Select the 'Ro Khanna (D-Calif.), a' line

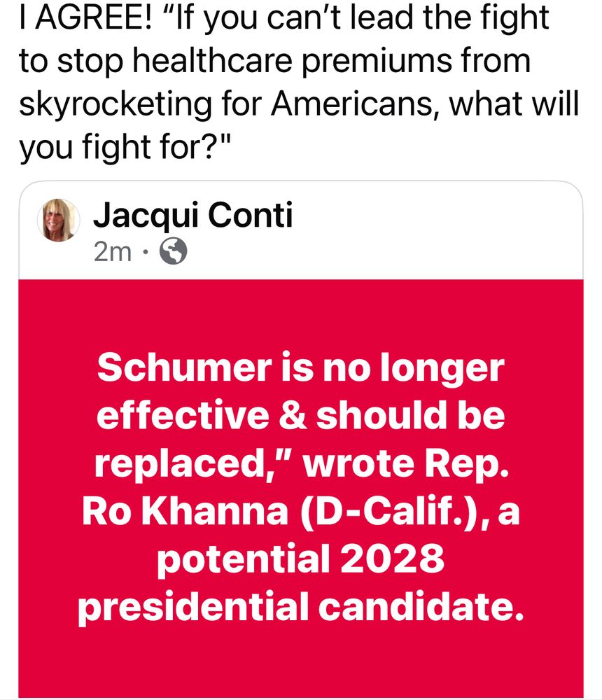[x=300, y=512]
